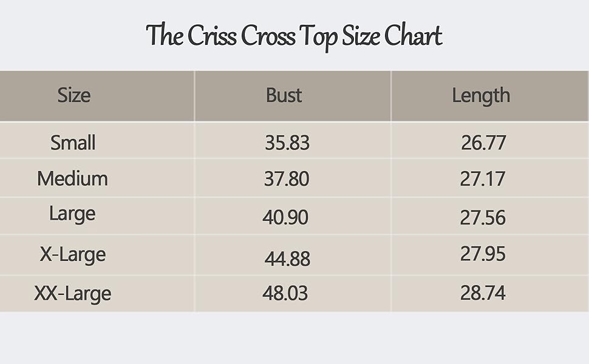The image size is (589, 364).
Task: Select the 48.03 bust value
Action: click(x=285, y=294)
